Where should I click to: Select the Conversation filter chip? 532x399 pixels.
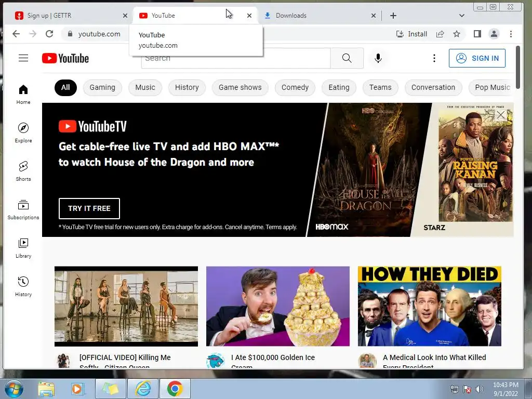(433, 87)
